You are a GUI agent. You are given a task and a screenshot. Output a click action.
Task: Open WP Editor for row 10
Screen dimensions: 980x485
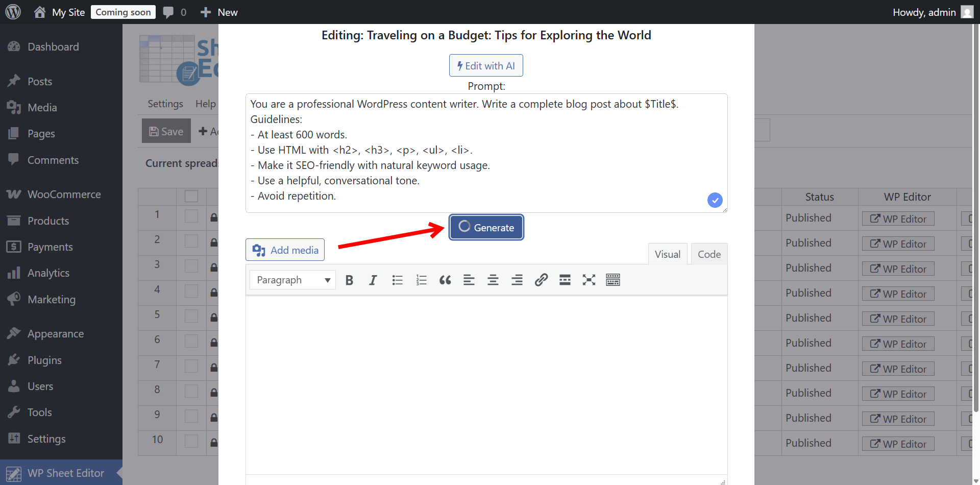coord(898,444)
